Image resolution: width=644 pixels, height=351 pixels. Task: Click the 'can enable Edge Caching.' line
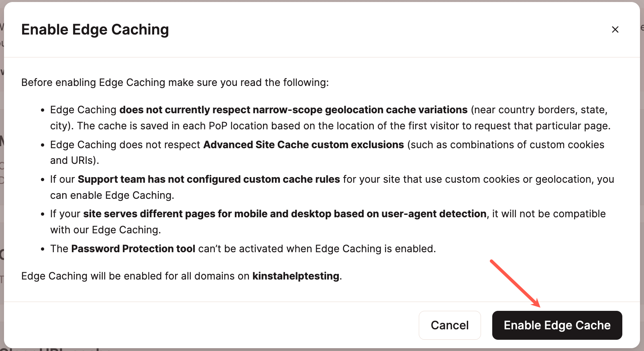(x=112, y=195)
